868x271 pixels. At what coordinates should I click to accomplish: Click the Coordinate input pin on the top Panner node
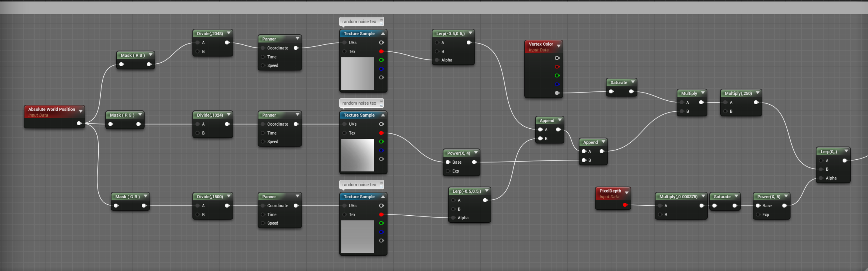pos(263,48)
